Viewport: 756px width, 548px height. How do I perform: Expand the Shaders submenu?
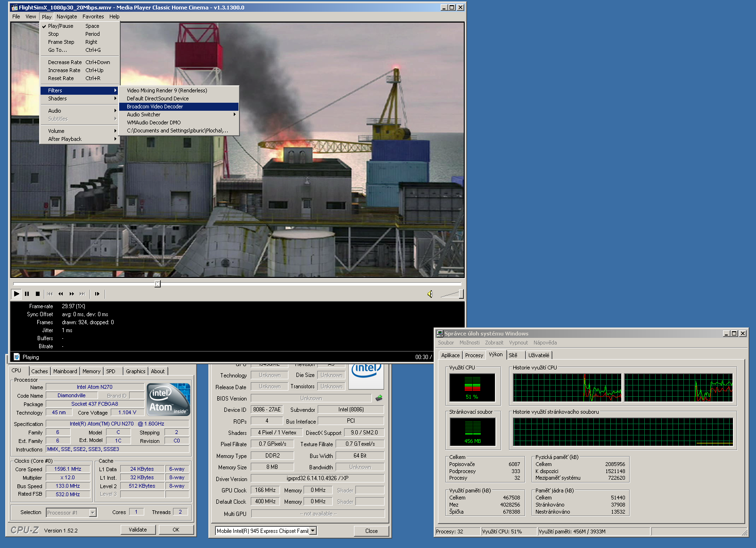tap(80, 98)
